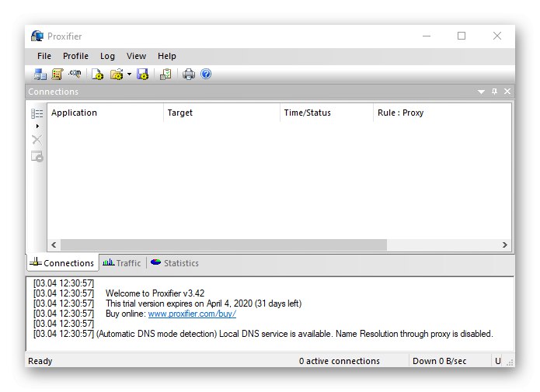Viewport: 540px width, 392px height.
Task: Click the 'Ready' status bar text
Action: click(x=40, y=361)
